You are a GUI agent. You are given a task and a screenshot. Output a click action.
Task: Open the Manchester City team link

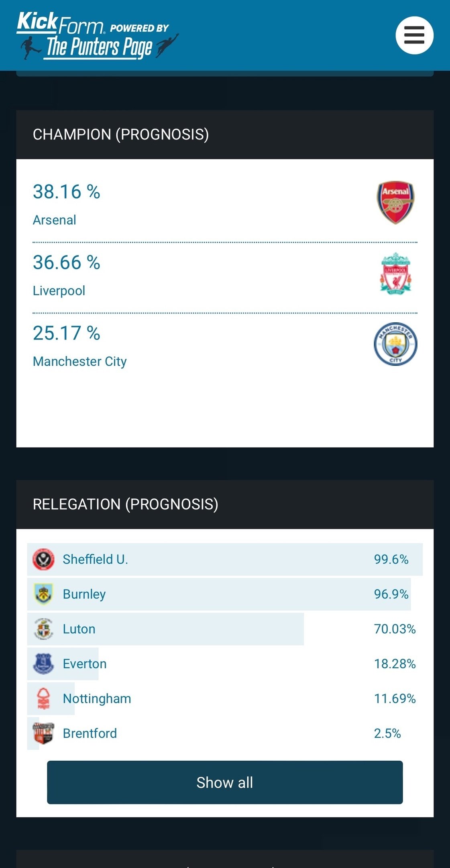pyautogui.click(x=79, y=362)
